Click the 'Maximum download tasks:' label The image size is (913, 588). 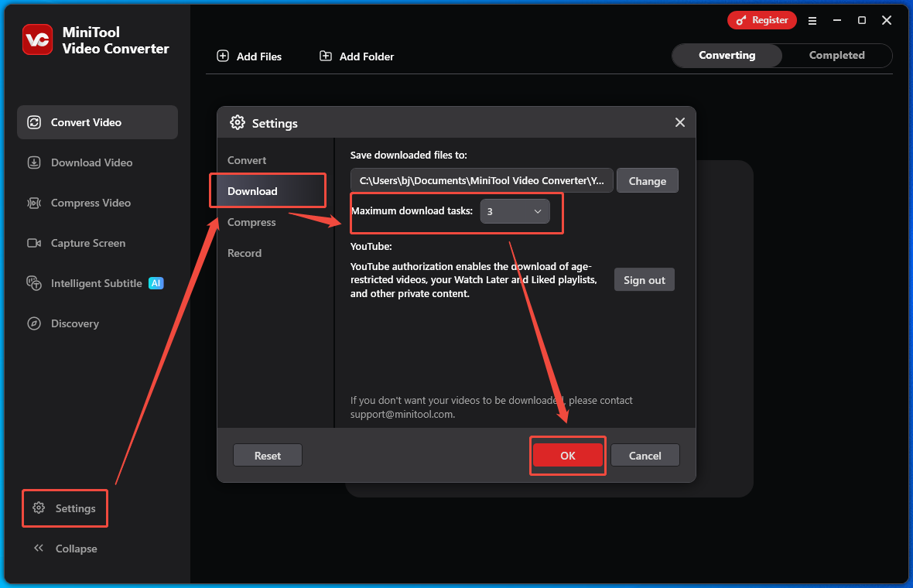[x=412, y=210]
